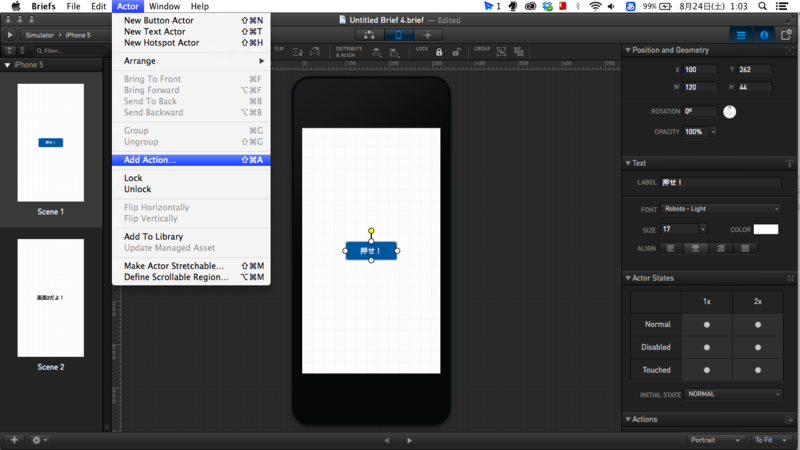Select Make Actor Stretchable... menu item
The image size is (800, 450).
(x=191, y=266)
